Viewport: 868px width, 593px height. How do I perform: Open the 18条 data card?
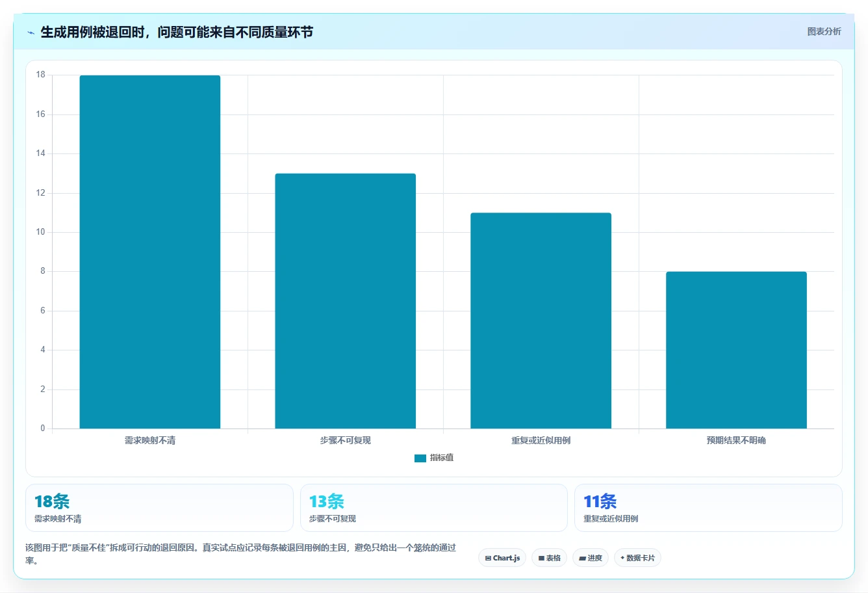[x=159, y=508]
